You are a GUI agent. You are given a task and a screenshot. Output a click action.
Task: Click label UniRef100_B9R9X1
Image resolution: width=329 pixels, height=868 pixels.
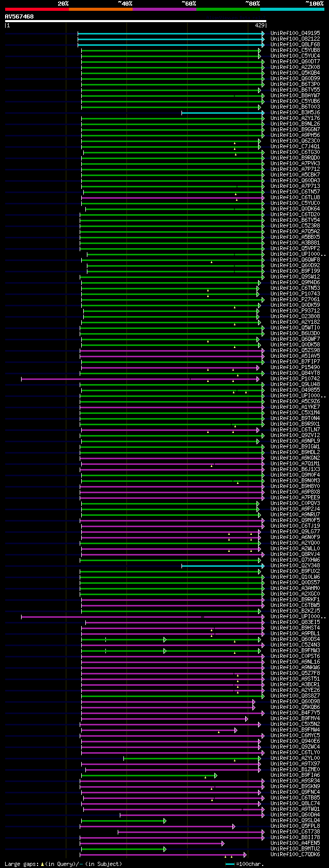coord(295,424)
